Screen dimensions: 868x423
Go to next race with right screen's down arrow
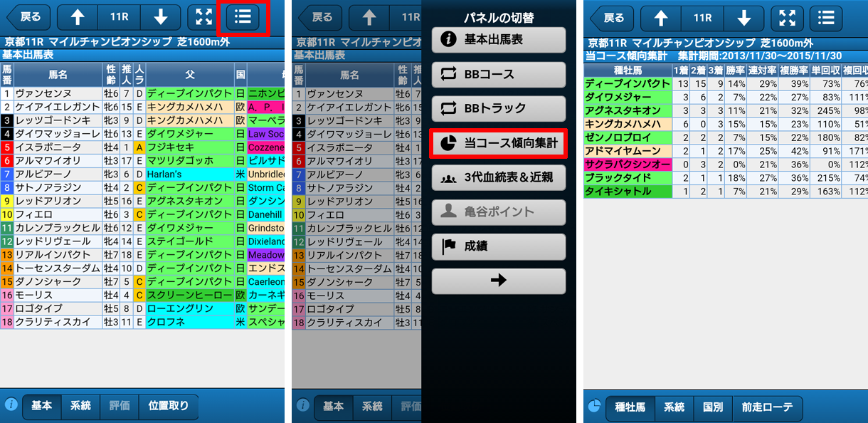(743, 17)
